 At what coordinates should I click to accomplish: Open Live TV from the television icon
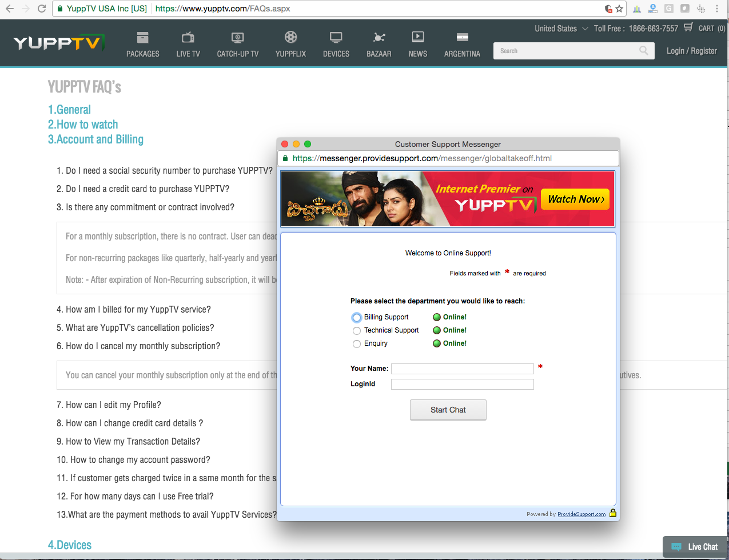pyautogui.click(x=188, y=38)
